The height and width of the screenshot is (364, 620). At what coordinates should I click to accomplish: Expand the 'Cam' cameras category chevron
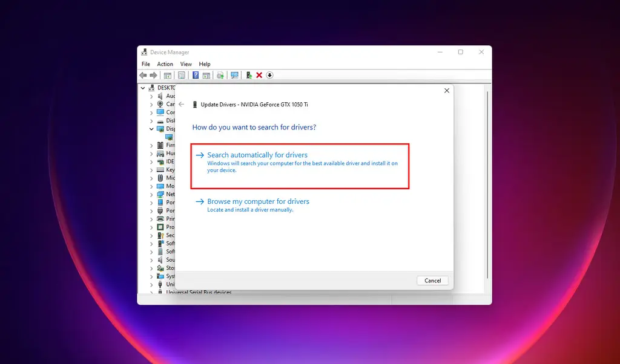coord(151,104)
